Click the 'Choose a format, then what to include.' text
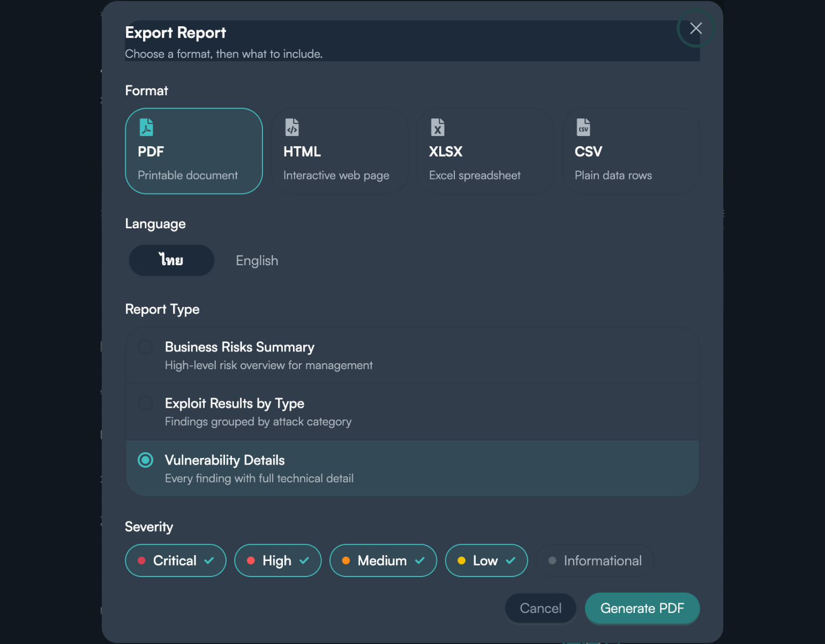The width and height of the screenshot is (825, 644). [x=224, y=54]
